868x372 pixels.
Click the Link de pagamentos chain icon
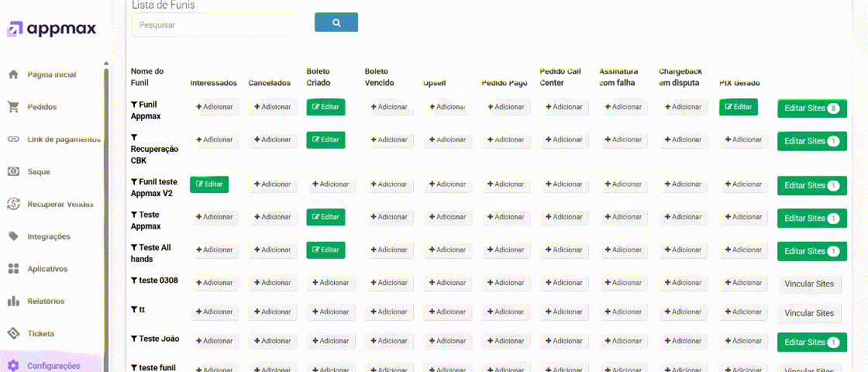(x=13, y=139)
